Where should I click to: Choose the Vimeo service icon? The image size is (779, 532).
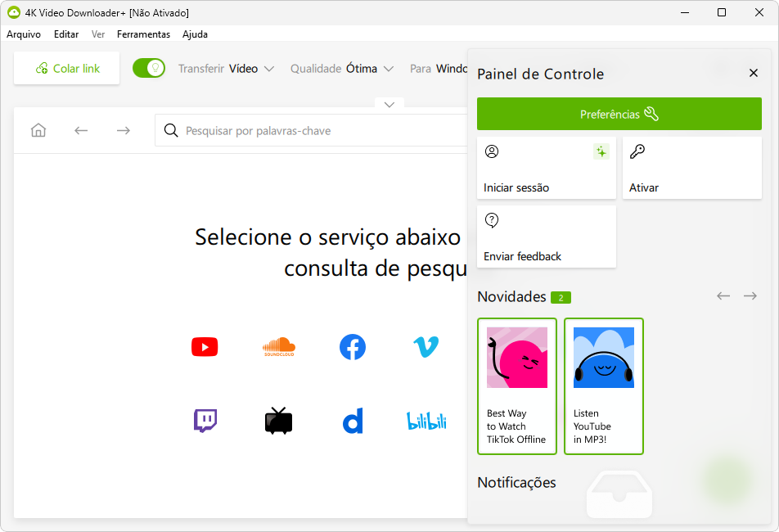pos(426,347)
